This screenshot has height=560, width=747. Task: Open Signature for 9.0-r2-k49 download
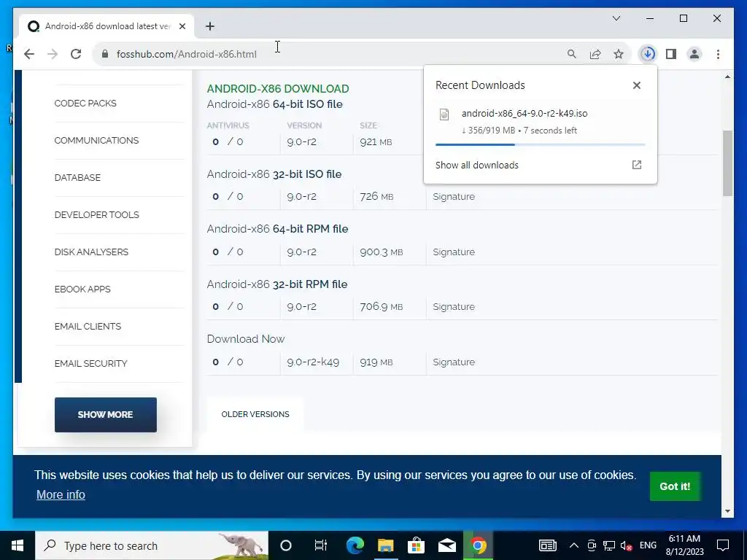pos(454,362)
